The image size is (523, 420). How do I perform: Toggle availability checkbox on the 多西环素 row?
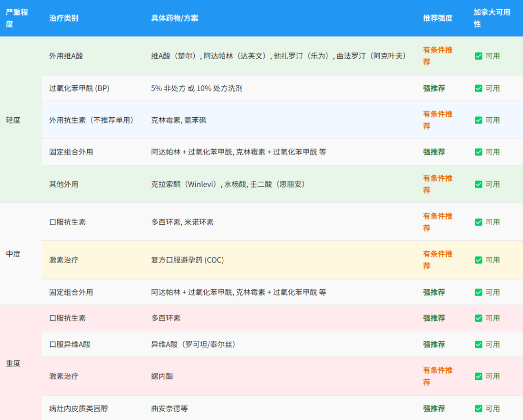478,318
